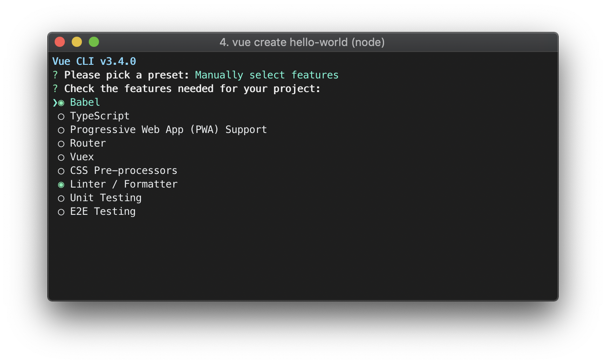Click the Vue CLI v3.4.0 version text

pos(94,61)
